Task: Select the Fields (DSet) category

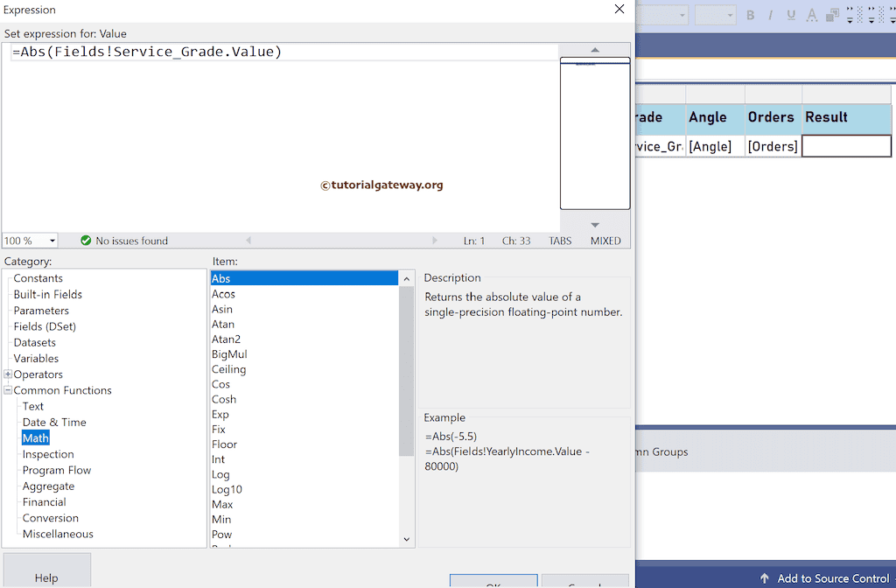Action: [x=45, y=326]
